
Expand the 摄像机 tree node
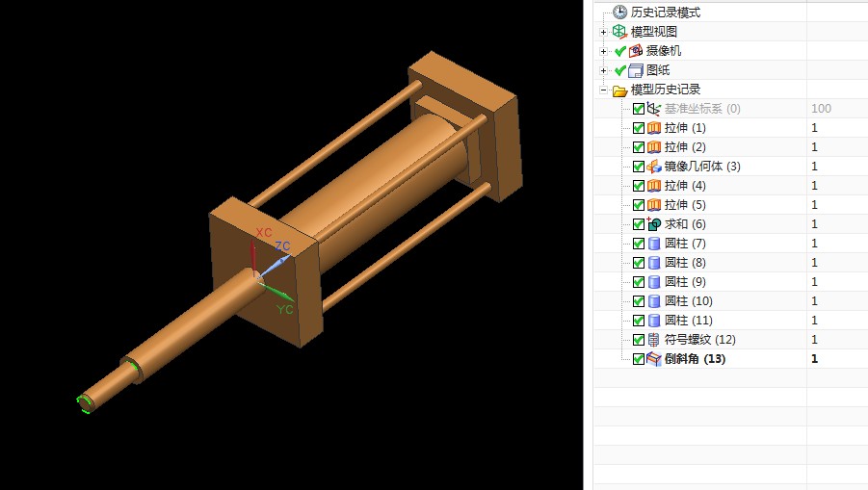tap(603, 51)
